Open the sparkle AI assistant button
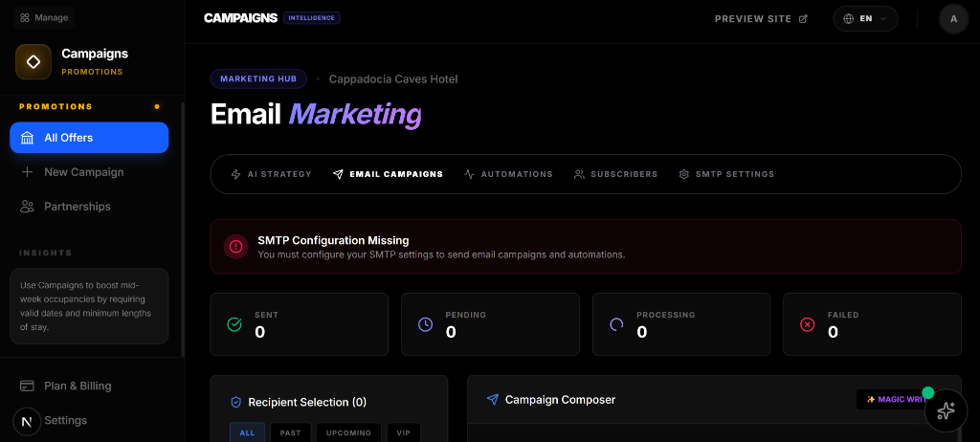Viewport: 980px width, 442px height. point(946,410)
